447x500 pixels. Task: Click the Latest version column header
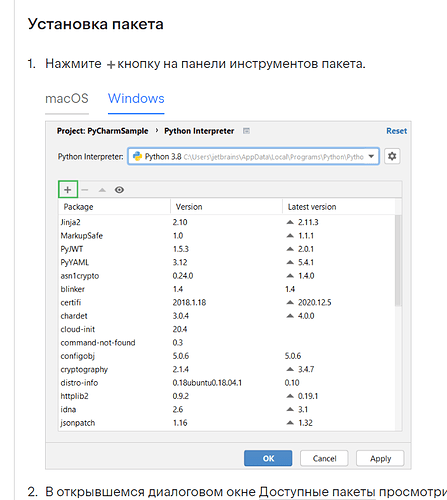338,207
